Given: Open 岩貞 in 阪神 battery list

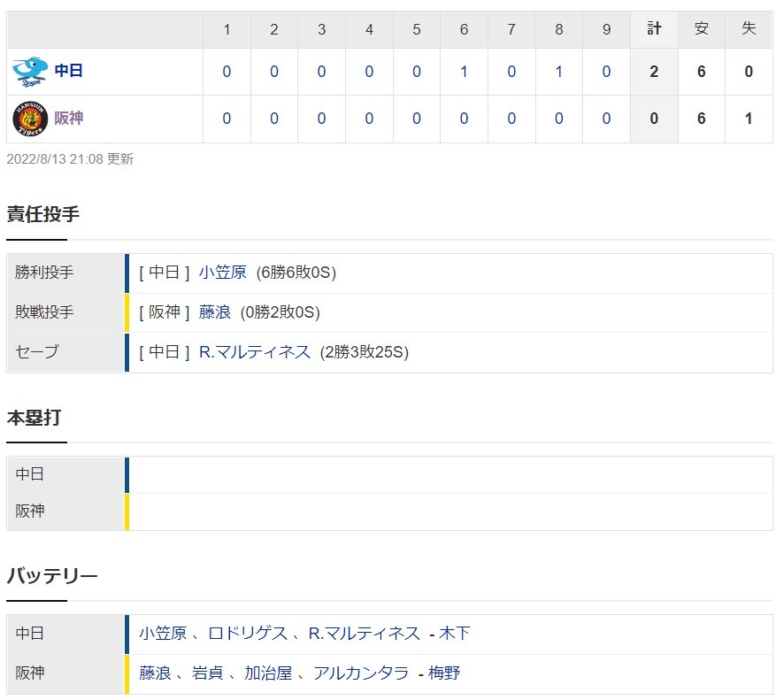Looking at the screenshot, I should tap(207, 673).
